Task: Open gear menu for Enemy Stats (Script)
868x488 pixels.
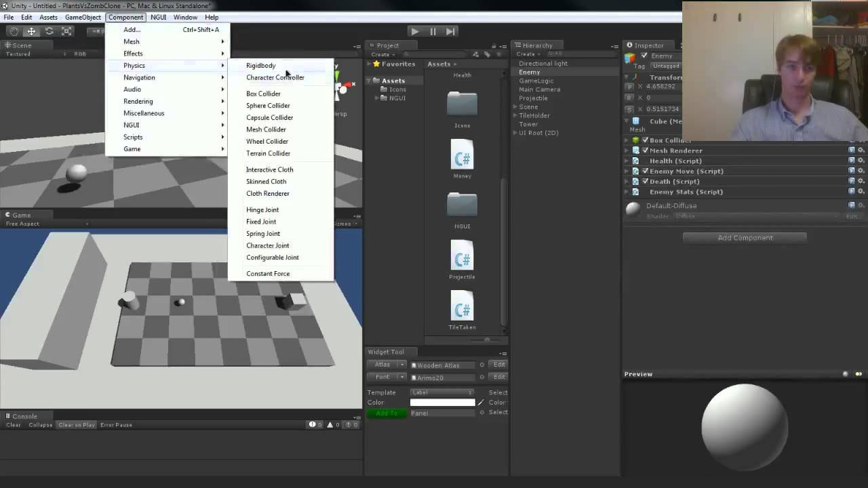Action: [861, 192]
